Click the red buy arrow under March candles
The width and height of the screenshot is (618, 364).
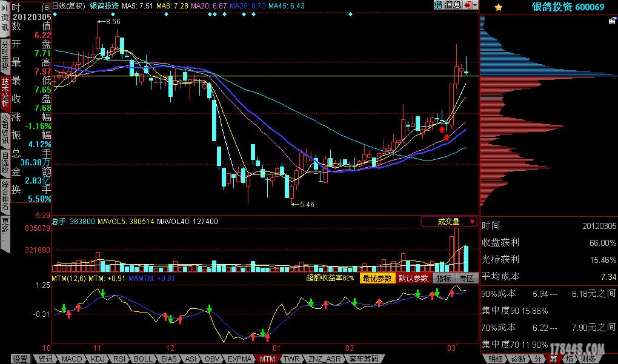[x=447, y=137]
